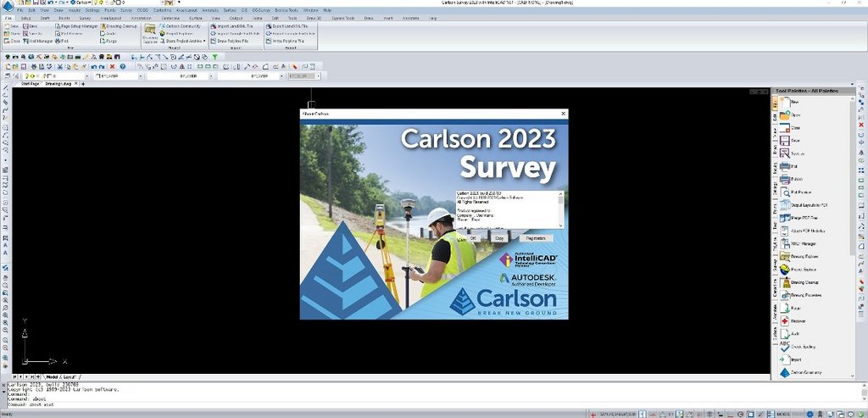This screenshot has width=868, height=418.
Task: Click the Registration button in the About dialog
Action: pos(536,237)
